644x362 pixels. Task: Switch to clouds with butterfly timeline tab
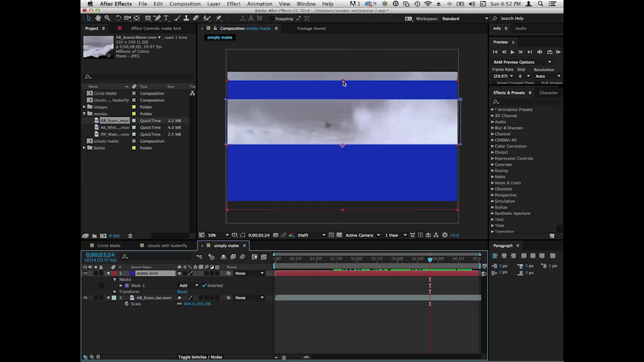167,246
